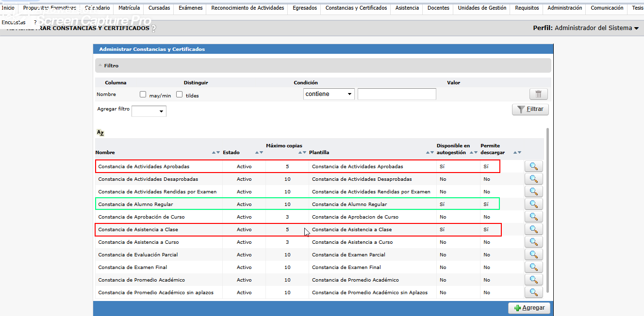644x316 pixels.
Task: Go to Constancias y Certificados menu
Action: [356, 8]
